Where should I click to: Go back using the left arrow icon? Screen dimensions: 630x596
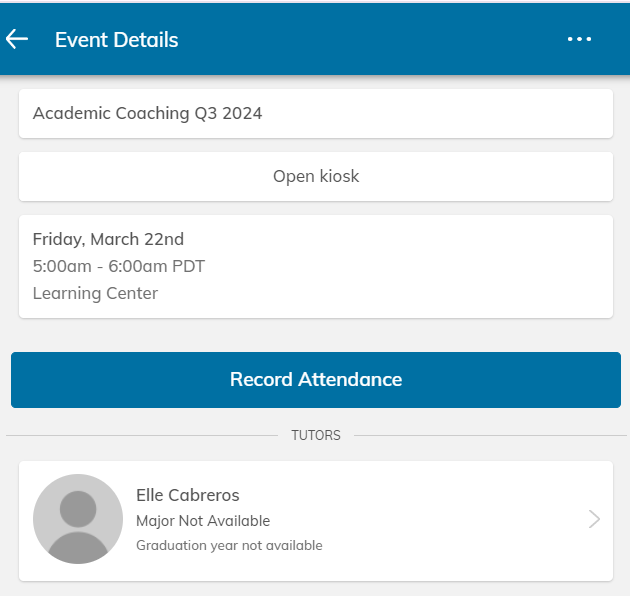pos(17,39)
